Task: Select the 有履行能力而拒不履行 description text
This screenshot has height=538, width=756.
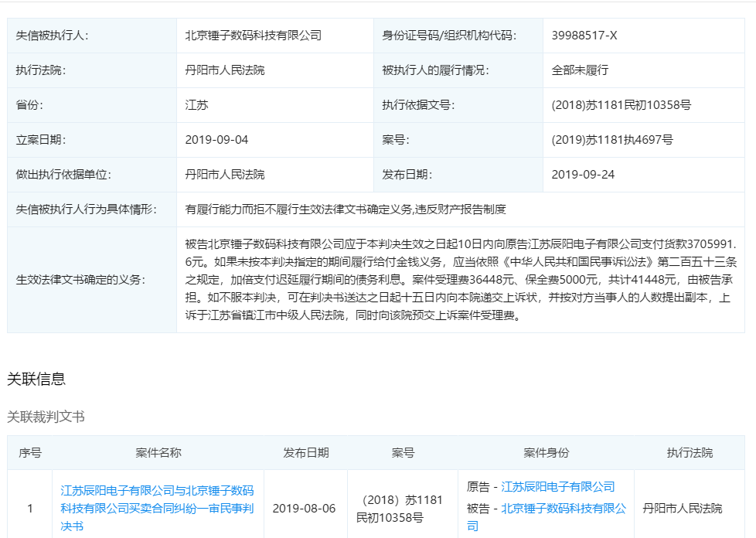Action: 346,209
